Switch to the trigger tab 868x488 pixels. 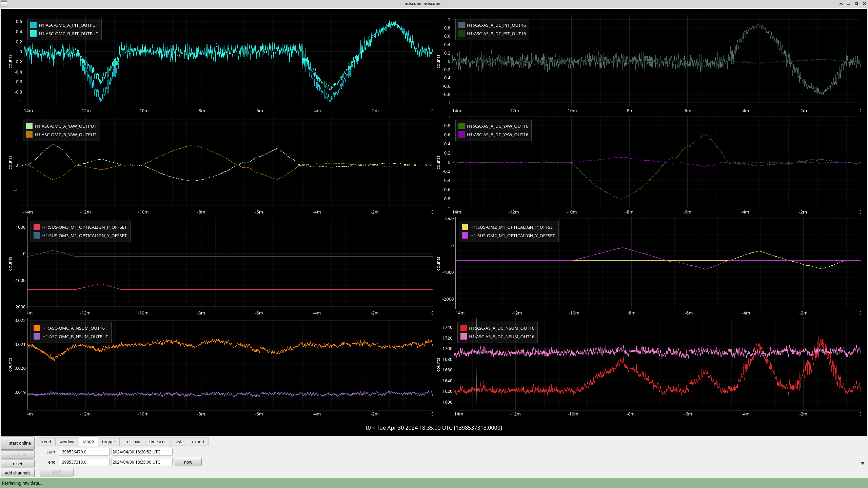(x=108, y=442)
